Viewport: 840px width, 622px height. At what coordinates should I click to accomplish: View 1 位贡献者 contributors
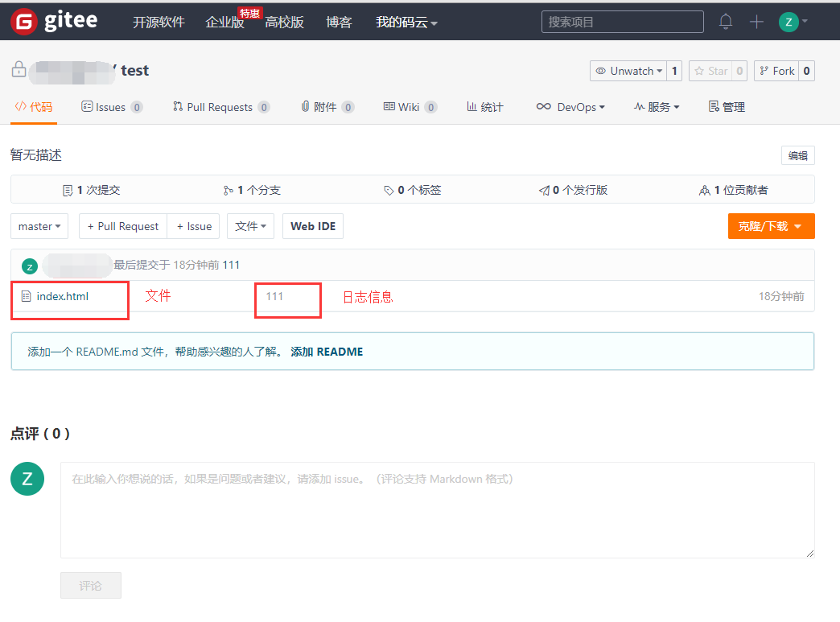click(x=734, y=190)
